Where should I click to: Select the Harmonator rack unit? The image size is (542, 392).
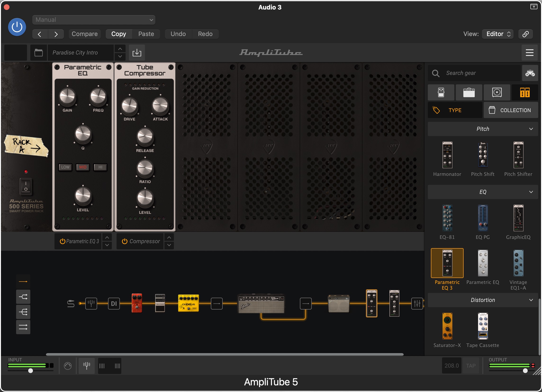tap(447, 159)
